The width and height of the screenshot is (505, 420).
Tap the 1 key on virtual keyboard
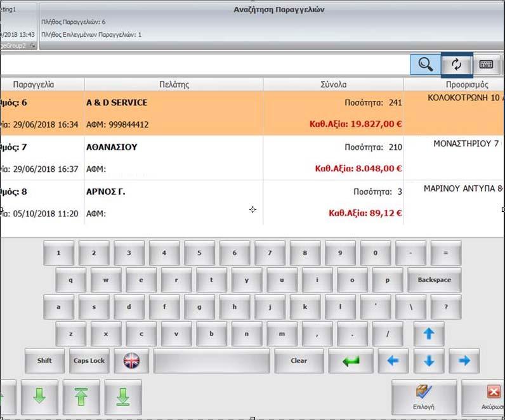(x=58, y=253)
